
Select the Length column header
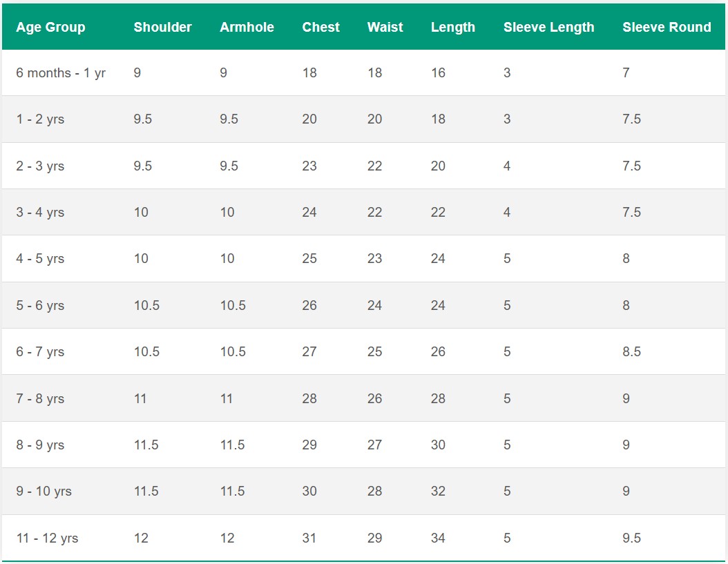click(453, 27)
